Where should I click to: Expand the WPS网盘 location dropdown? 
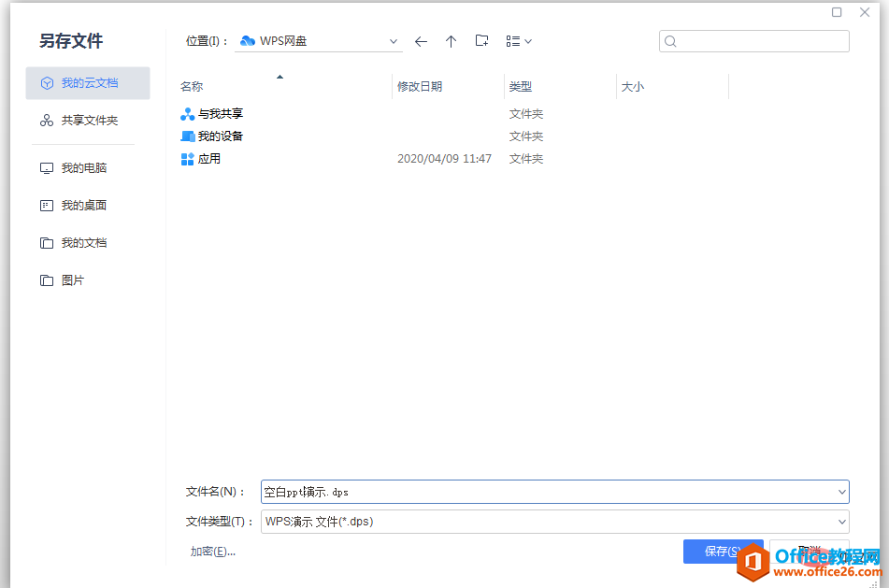coord(393,41)
